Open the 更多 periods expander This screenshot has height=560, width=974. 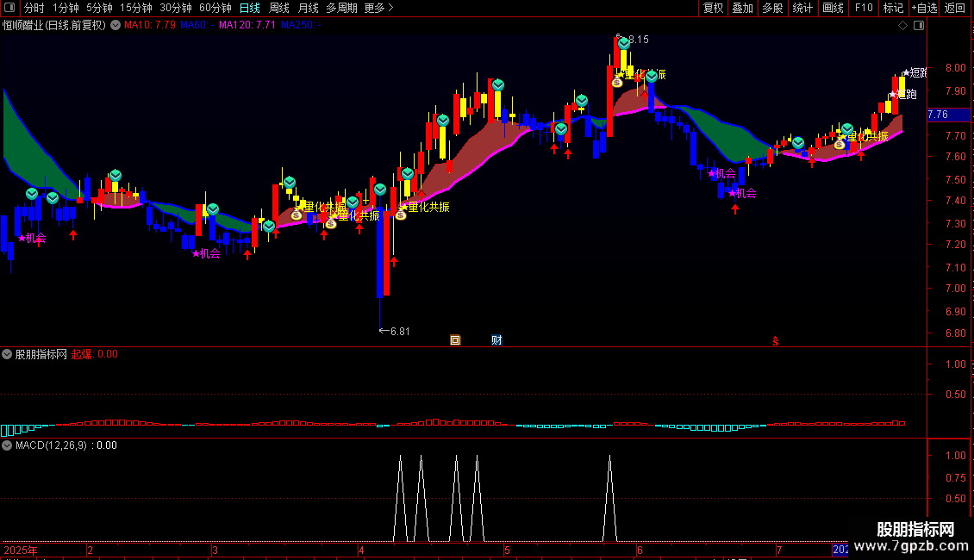379,8
